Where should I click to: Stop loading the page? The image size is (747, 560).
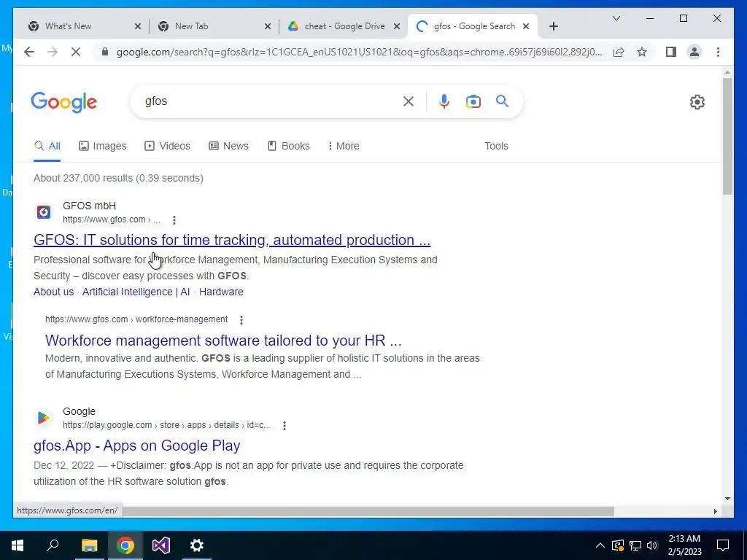(76, 52)
